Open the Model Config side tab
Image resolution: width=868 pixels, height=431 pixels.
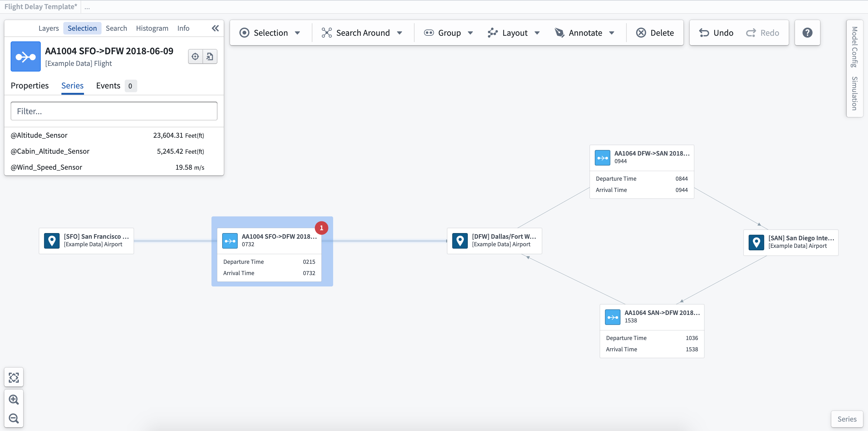(x=855, y=47)
